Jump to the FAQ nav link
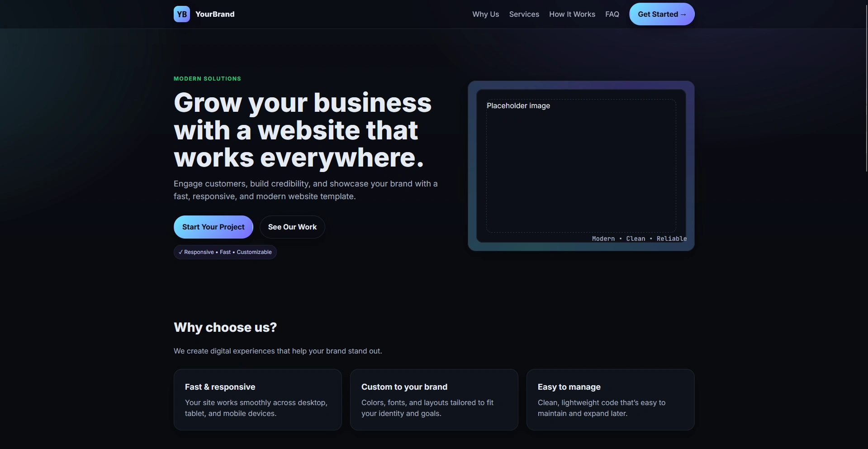This screenshot has width=868, height=449. 612,14
